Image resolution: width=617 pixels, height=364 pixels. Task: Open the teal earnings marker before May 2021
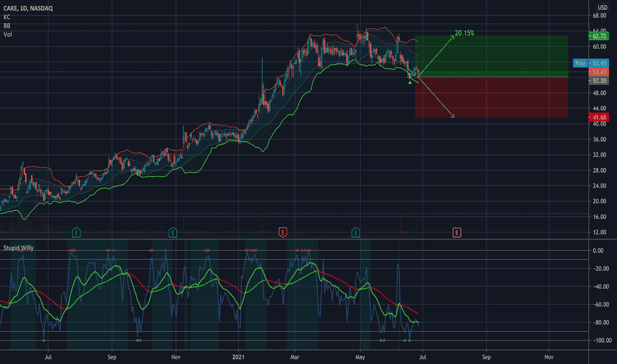[x=356, y=232]
